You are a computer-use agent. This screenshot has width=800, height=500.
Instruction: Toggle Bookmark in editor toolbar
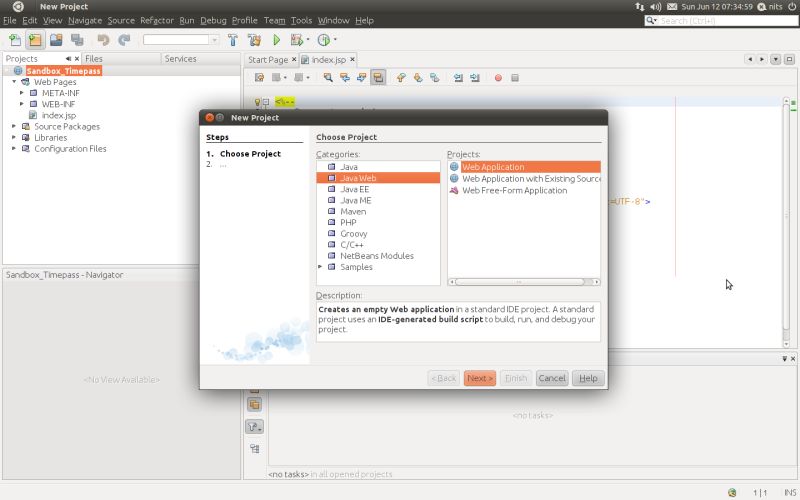click(435, 78)
